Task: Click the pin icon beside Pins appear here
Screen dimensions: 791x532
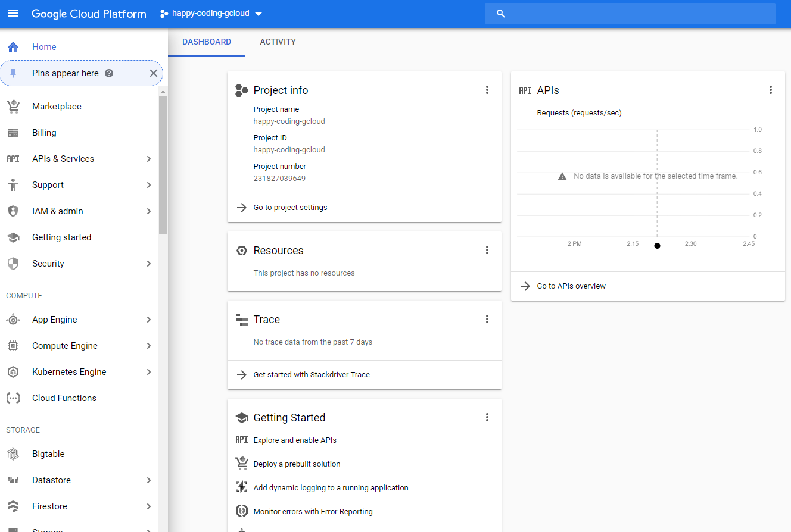Action: click(13, 73)
